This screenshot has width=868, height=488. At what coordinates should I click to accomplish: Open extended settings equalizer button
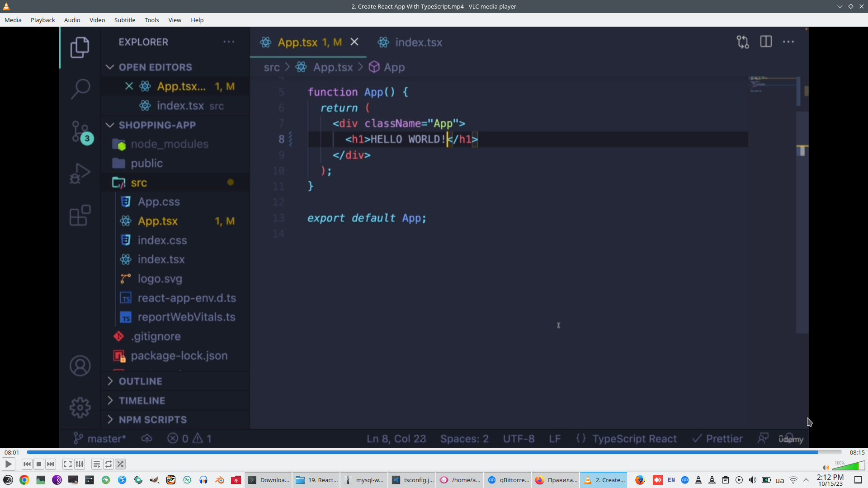(80, 464)
